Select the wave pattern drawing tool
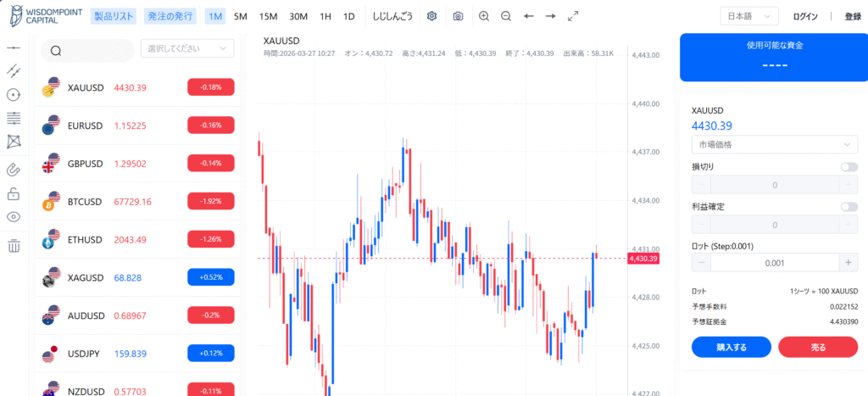The width and height of the screenshot is (868, 396). [14, 142]
